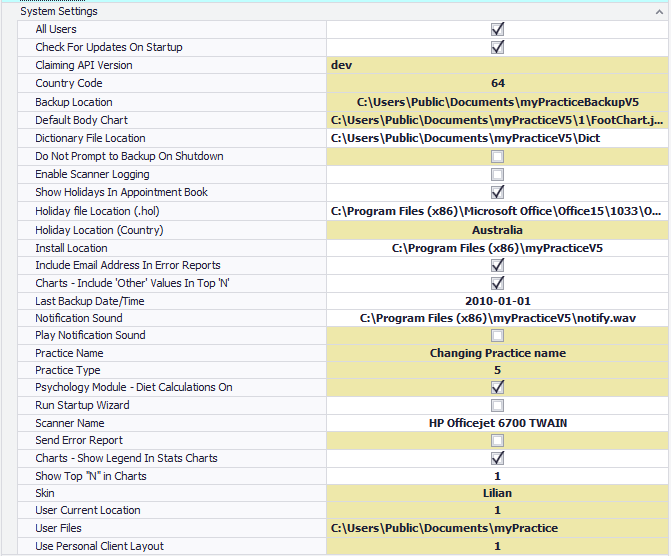
Task: Edit Use Personal Client Layout value
Action: 497,546
